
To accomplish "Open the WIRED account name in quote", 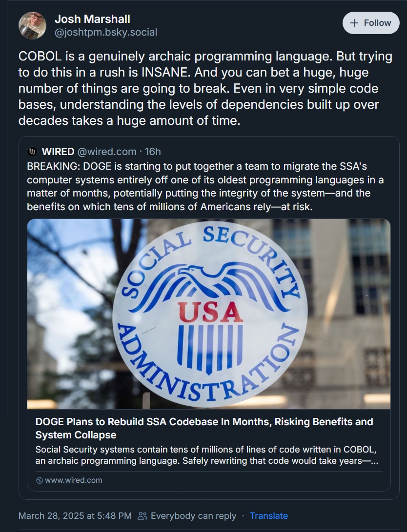I will click(x=58, y=152).
